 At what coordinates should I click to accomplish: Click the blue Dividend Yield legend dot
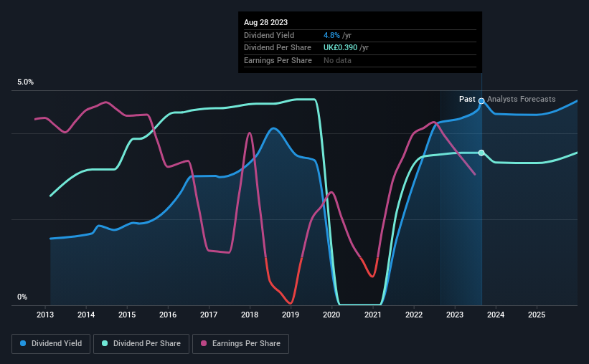[x=23, y=343]
